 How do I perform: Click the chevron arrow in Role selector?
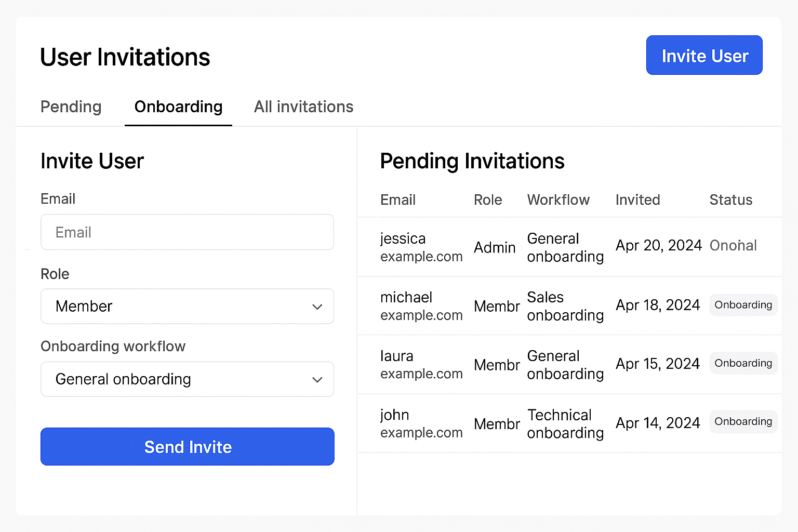317,307
